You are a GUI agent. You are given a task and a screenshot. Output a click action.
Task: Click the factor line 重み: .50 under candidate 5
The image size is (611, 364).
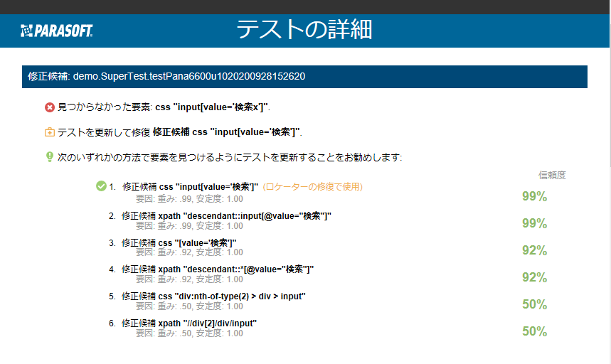[x=189, y=306]
